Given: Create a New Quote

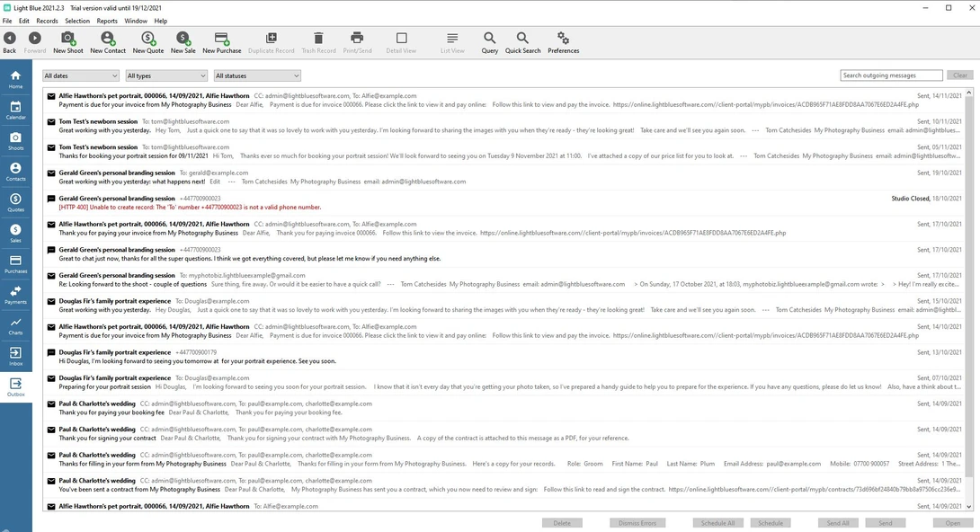Looking at the screenshot, I should 148,42.
